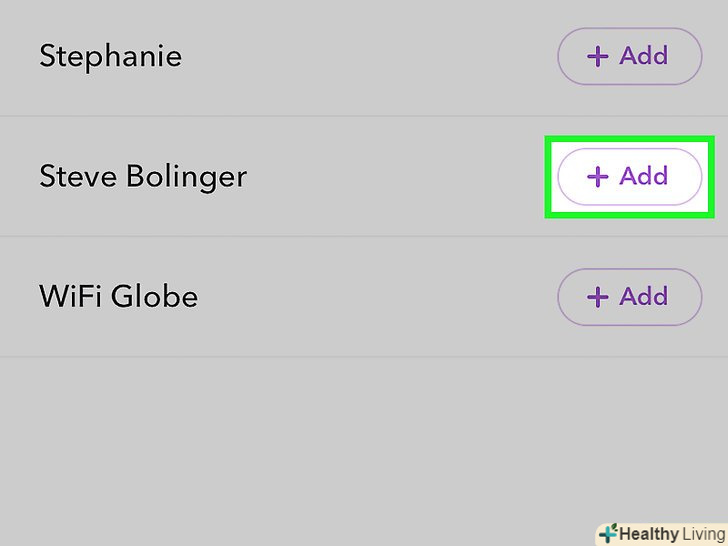728x546 pixels.
Task: Click the green highlight border around Add
Action: coord(549,177)
